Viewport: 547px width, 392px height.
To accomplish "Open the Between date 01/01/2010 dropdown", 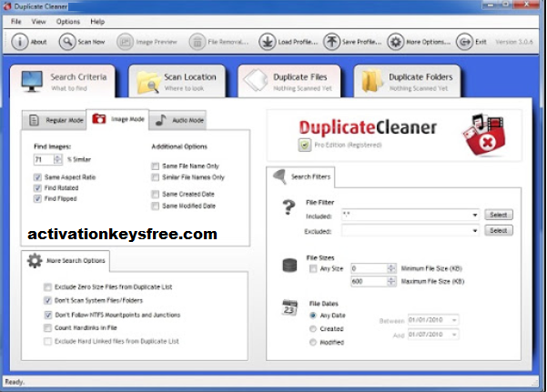I will click(x=454, y=320).
